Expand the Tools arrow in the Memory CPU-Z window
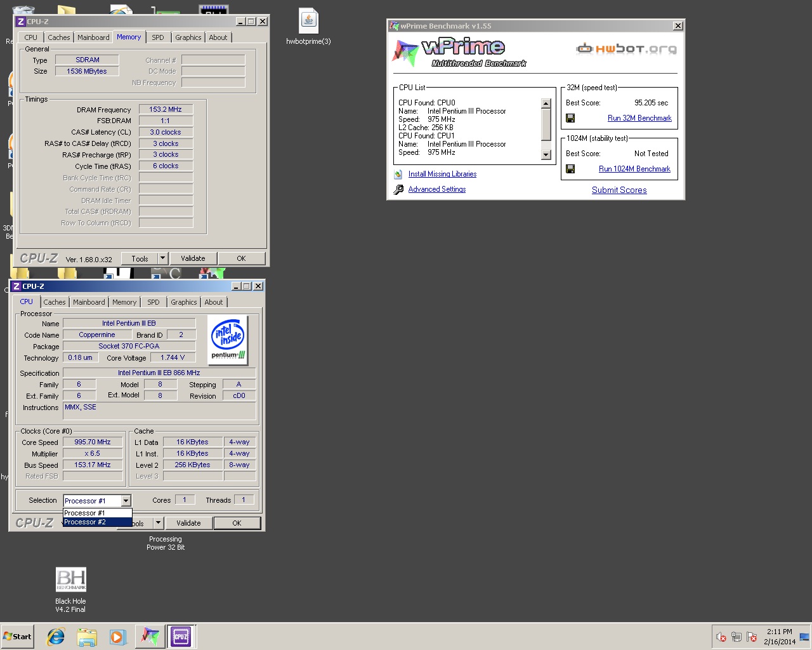This screenshot has width=812, height=650. (162, 258)
